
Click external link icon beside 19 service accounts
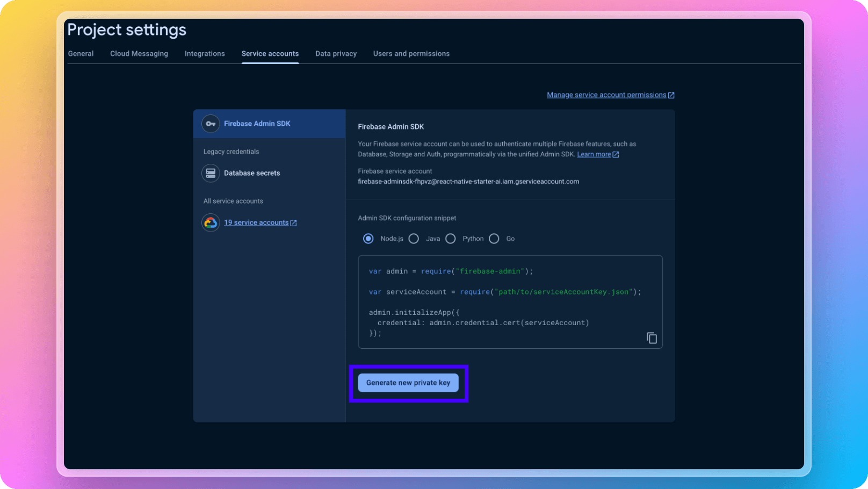[x=293, y=223]
